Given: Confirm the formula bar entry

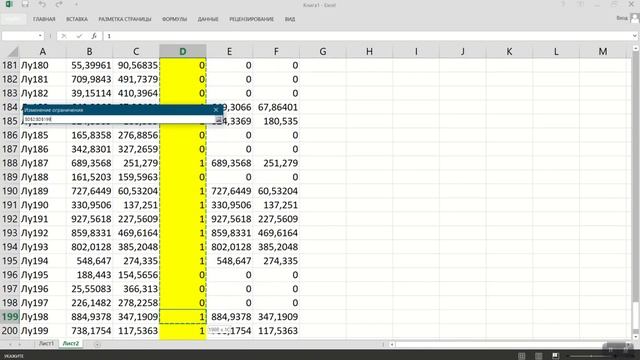Looking at the screenshot, I should tap(79, 36).
